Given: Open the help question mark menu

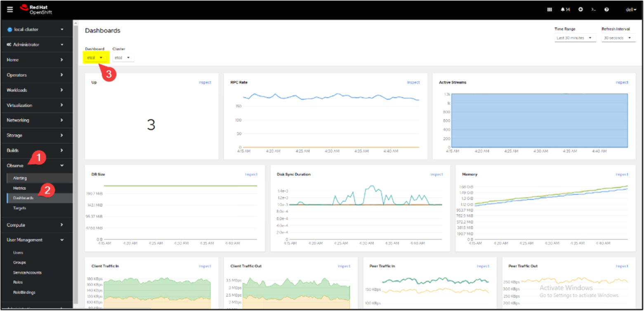Looking at the screenshot, I should click(606, 9).
